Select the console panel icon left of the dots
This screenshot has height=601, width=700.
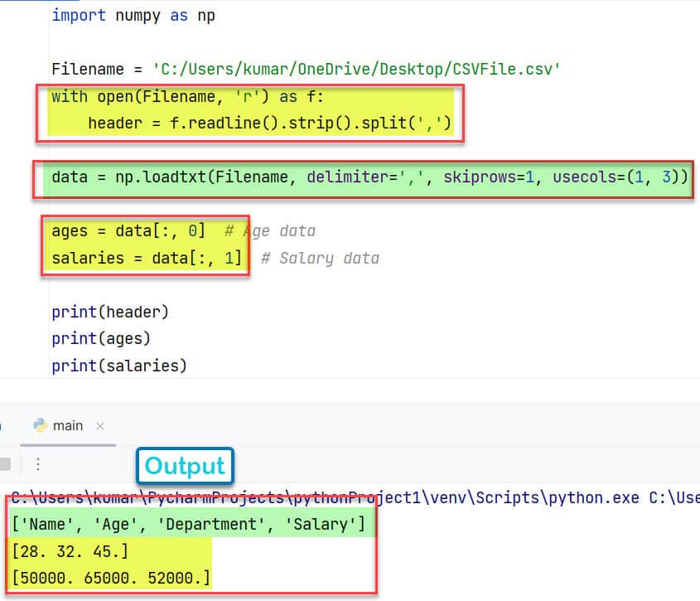tap(7, 464)
